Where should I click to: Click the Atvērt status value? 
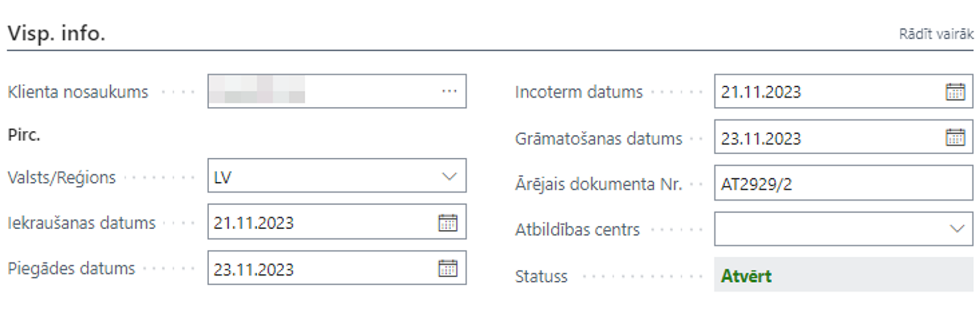746,276
